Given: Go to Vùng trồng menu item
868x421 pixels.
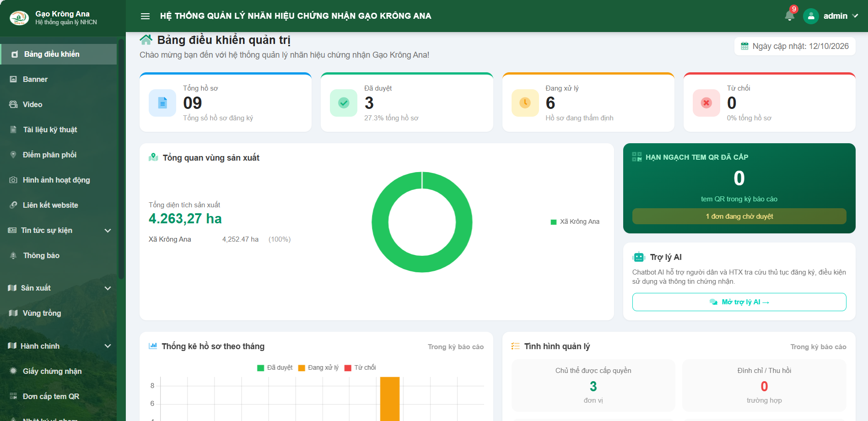Looking at the screenshot, I should coord(59,313).
